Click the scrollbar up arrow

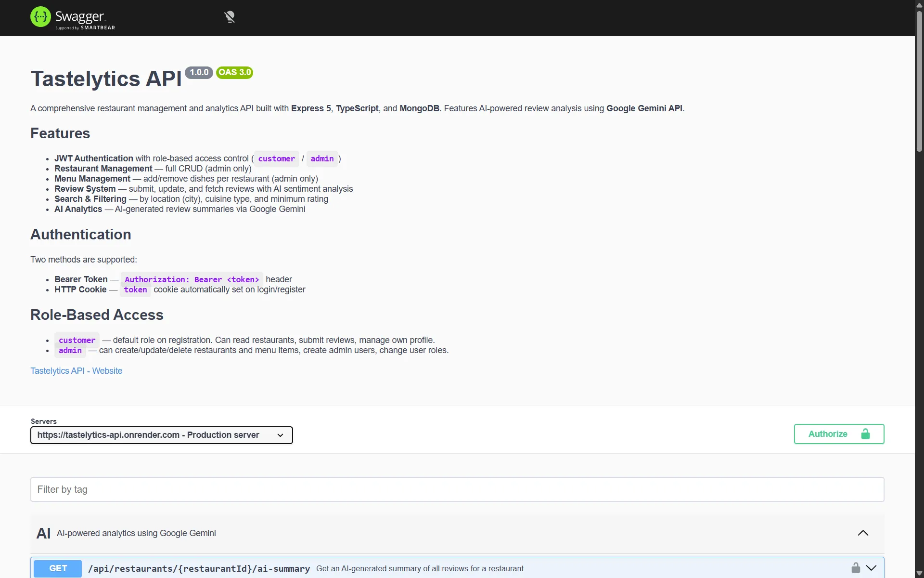coord(919,5)
